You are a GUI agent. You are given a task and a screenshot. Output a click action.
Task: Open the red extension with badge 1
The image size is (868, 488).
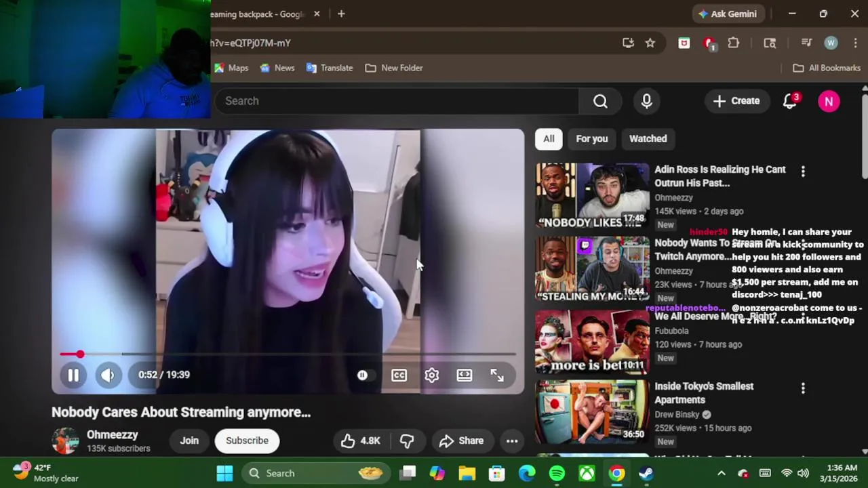[709, 43]
